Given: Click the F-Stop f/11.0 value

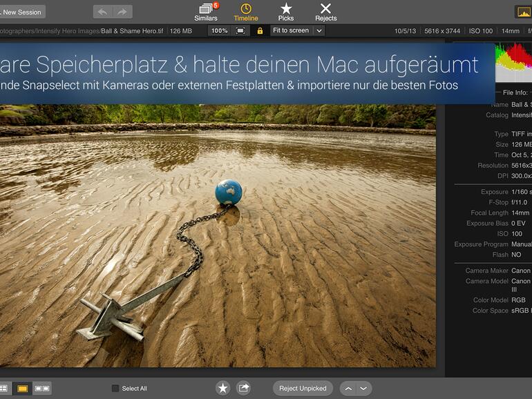Looking at the screenshot, I should tap(519, 202).
